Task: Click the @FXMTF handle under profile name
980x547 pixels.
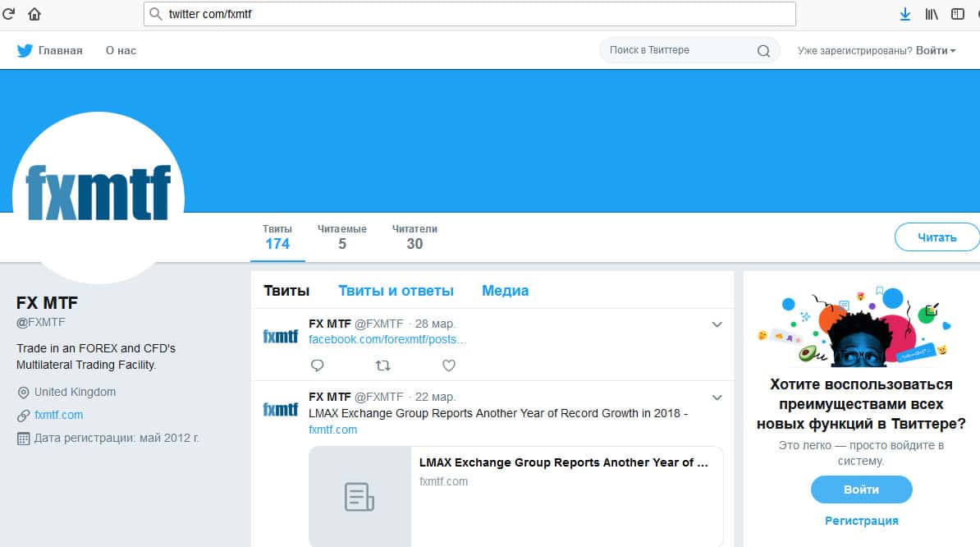Action: [x=40, y=323]
